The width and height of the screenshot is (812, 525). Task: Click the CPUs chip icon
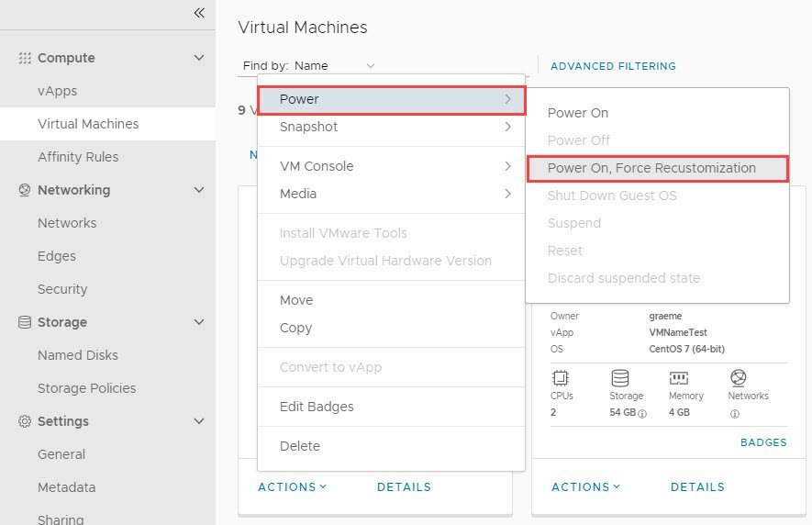(560, 378)
